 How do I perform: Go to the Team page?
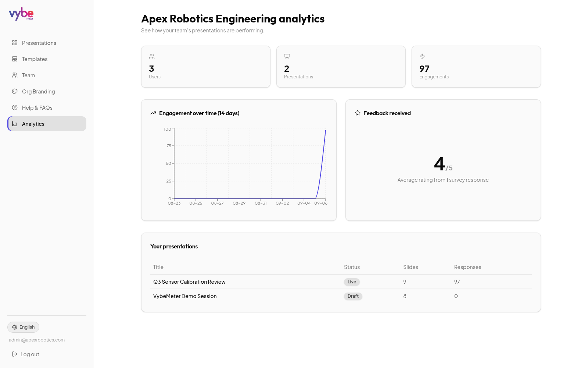pos(47,75)
